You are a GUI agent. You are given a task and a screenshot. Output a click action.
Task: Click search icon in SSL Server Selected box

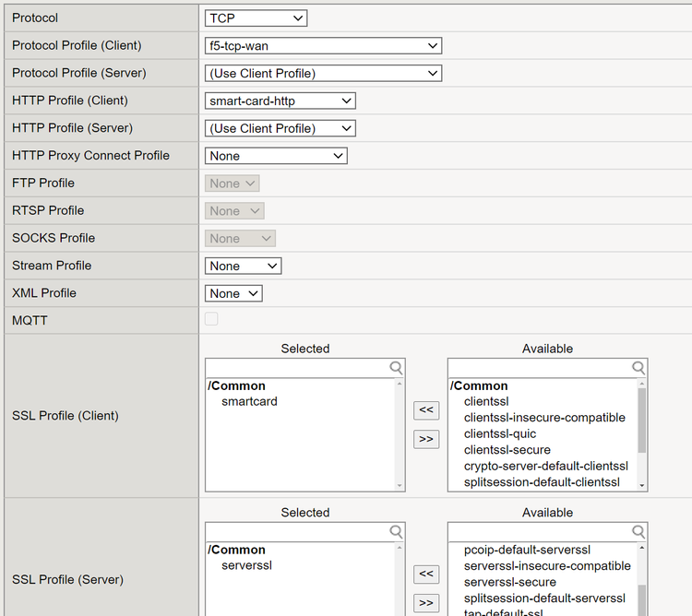396,532
